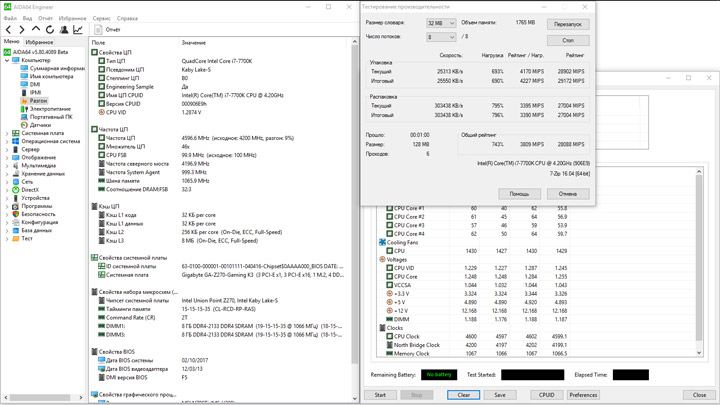Open the Файл menu

click(x=10, y=18)
